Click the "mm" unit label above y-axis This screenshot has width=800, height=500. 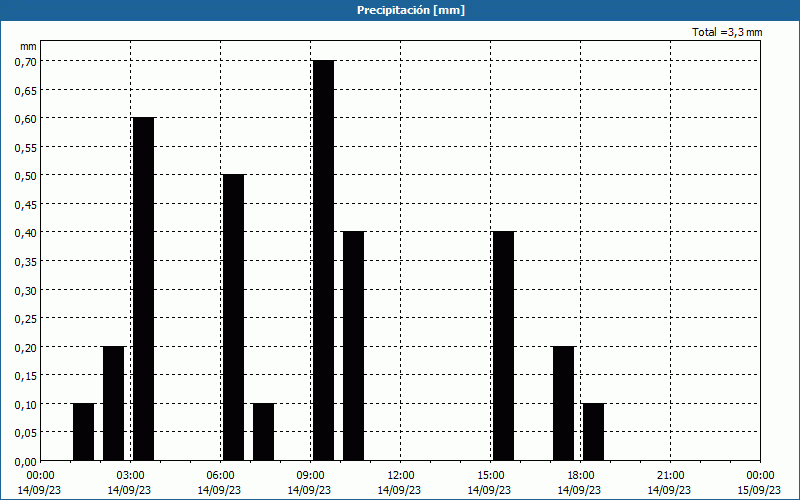coord(28,46)
